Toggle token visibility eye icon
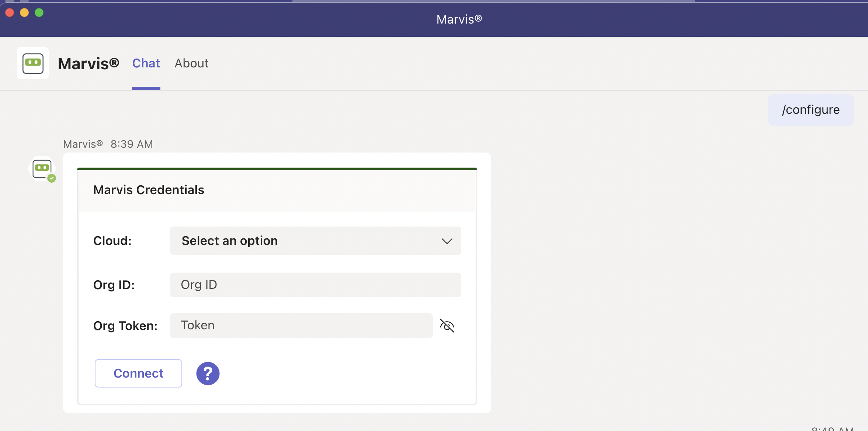Screen dimensions: 868x431 click(447, 326)
